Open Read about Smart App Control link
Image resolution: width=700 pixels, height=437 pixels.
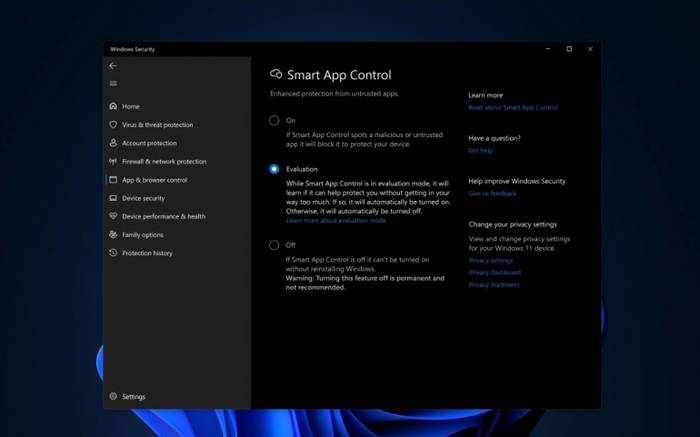coord(512,108)
